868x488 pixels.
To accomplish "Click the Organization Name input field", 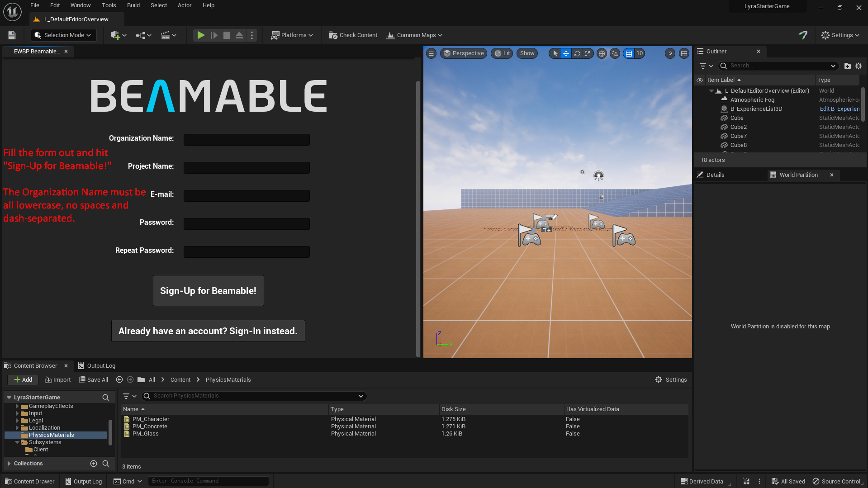I will (x=246, y=139).
